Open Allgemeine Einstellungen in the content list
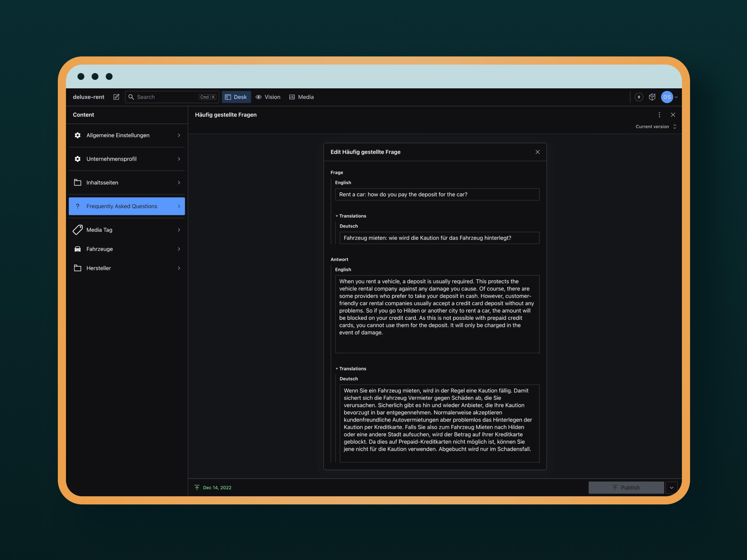Image resolution: width=747 pixels, height=560 pixels. [127, 135]
